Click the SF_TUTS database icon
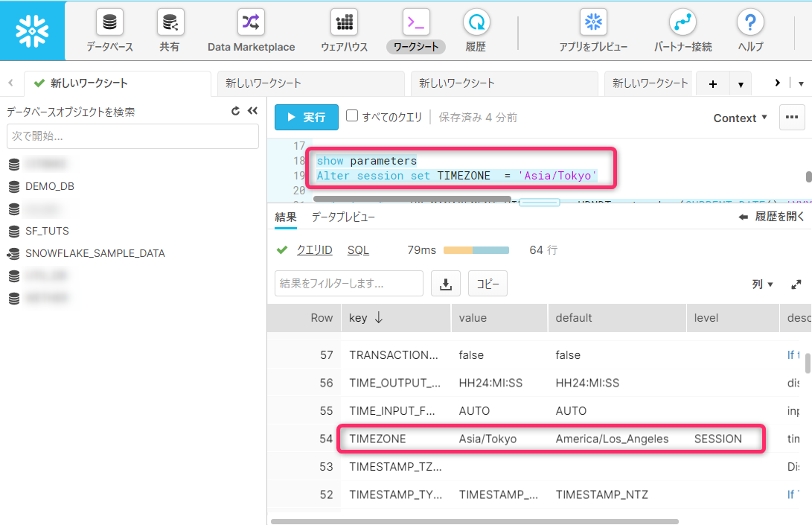The image size is (812, 525). [x=14, y=231]
